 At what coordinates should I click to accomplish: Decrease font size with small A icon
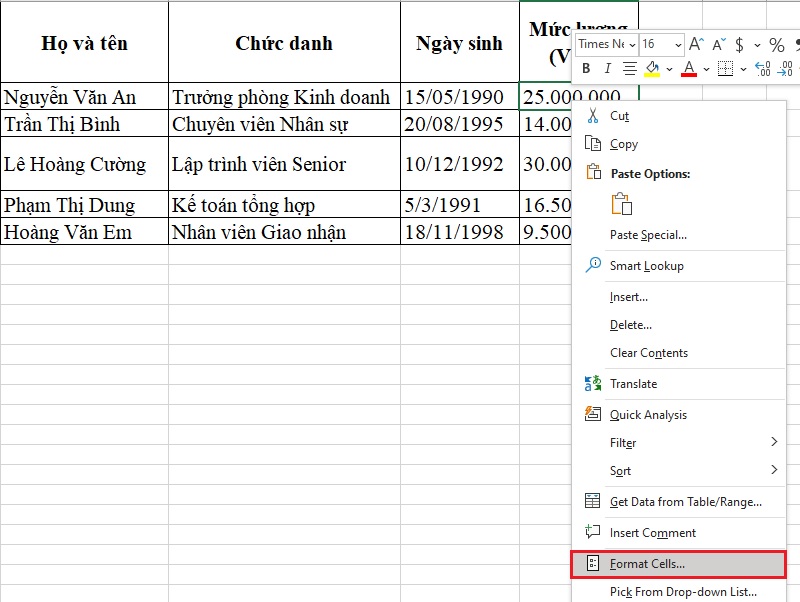719,44
